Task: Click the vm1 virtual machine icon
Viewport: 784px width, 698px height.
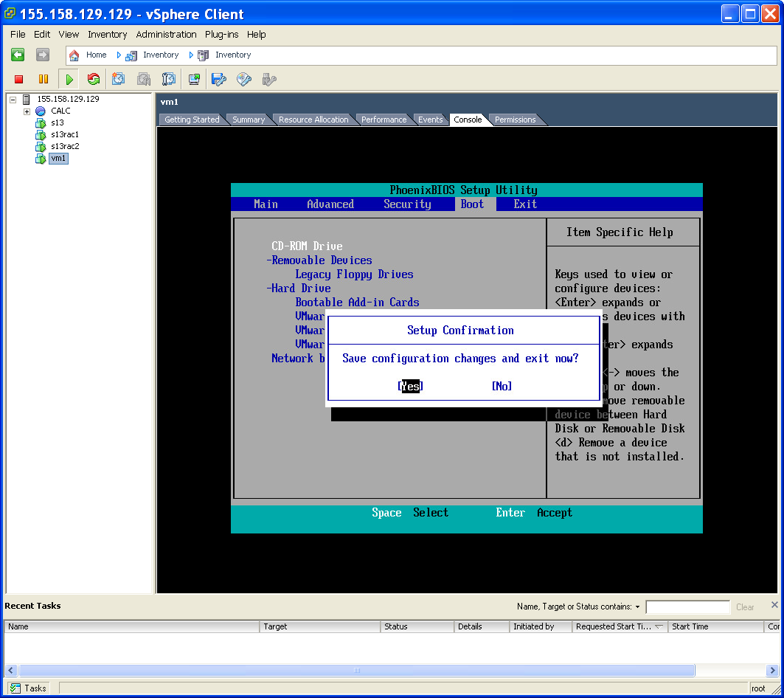Action: point(41,159)
